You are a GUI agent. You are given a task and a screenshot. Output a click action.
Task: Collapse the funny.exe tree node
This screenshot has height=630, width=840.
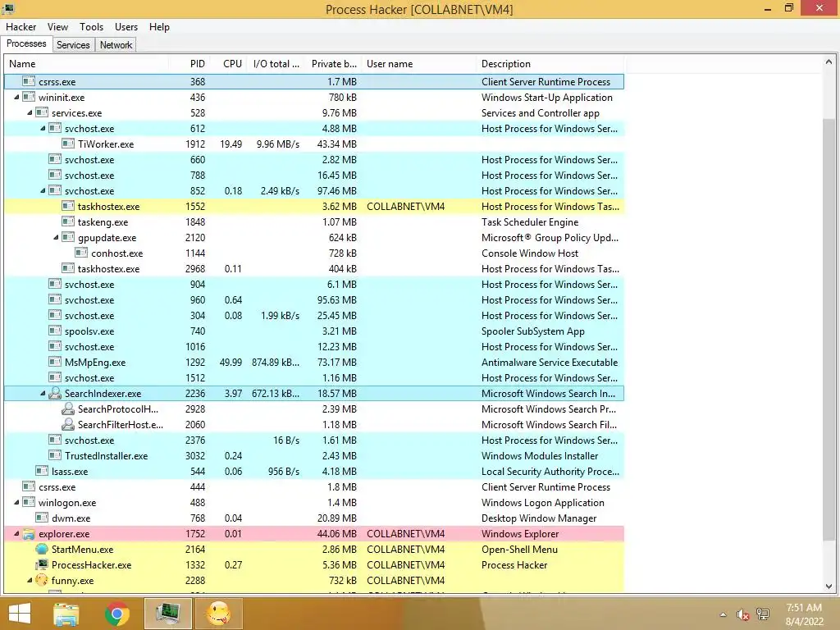click(30, 580)
